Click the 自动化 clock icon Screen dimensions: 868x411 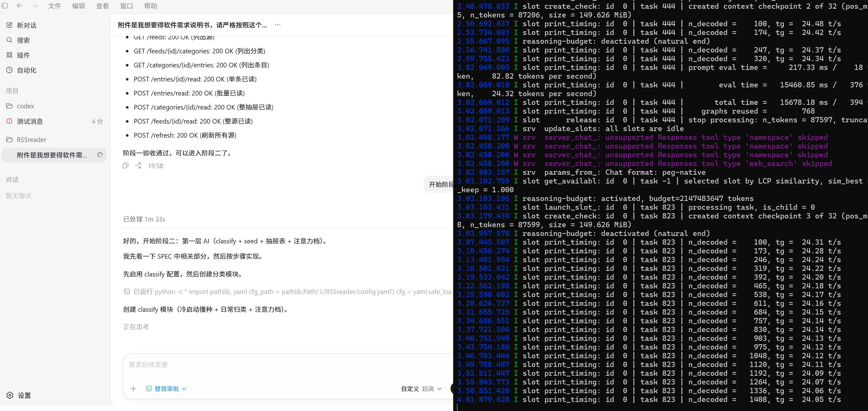[9, 70]
